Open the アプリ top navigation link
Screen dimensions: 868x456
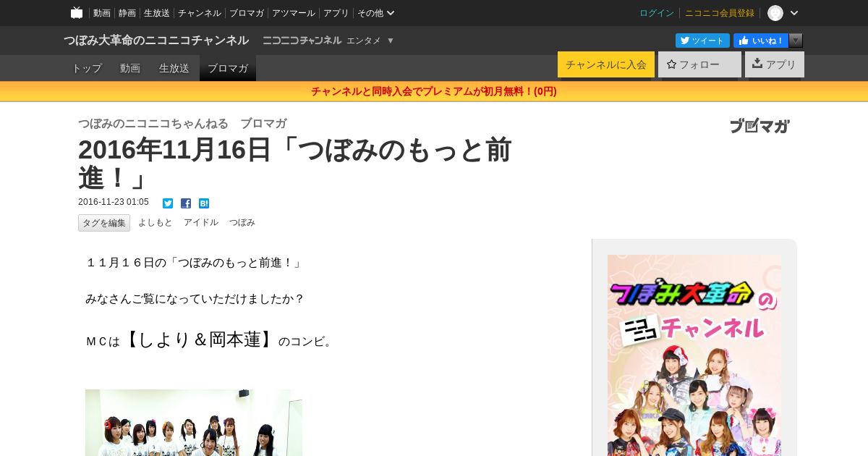336,13
